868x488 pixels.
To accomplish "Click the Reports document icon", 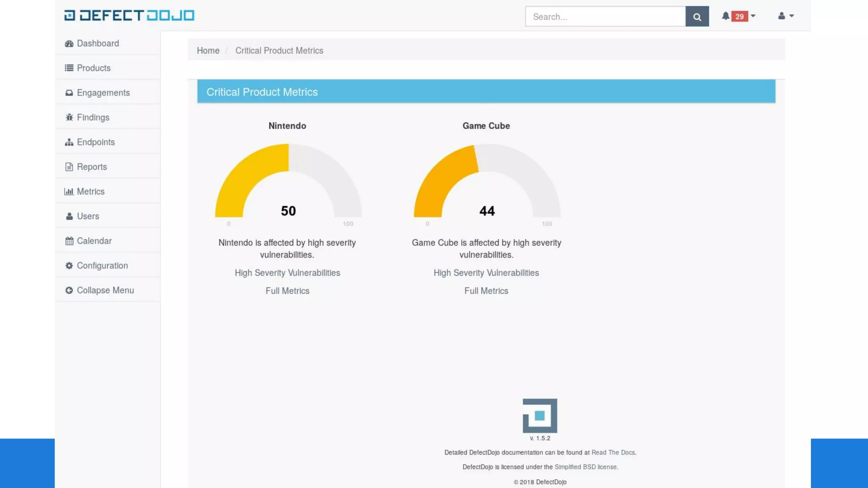I will tap(69, 167).
